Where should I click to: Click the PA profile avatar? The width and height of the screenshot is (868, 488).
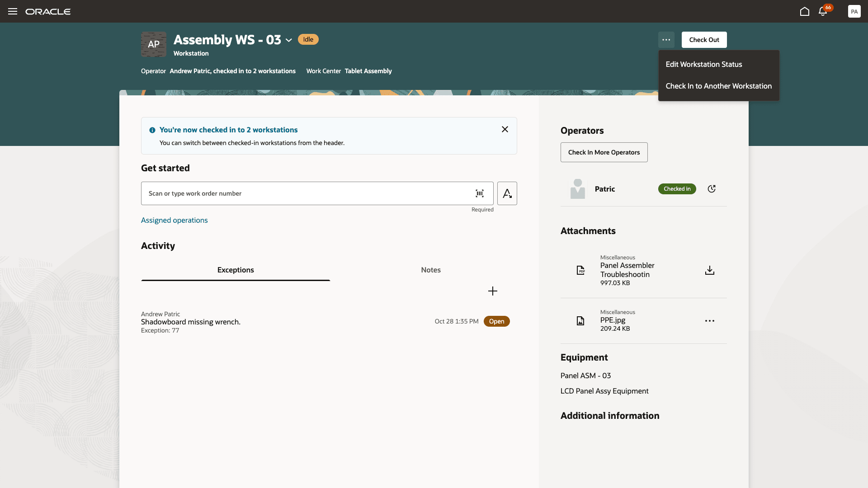[854, 11]
